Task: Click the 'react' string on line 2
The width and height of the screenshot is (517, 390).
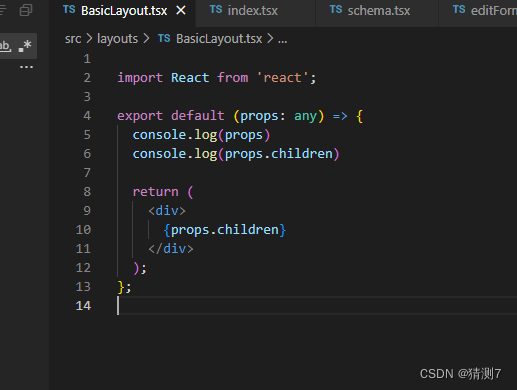Action: 283,78
